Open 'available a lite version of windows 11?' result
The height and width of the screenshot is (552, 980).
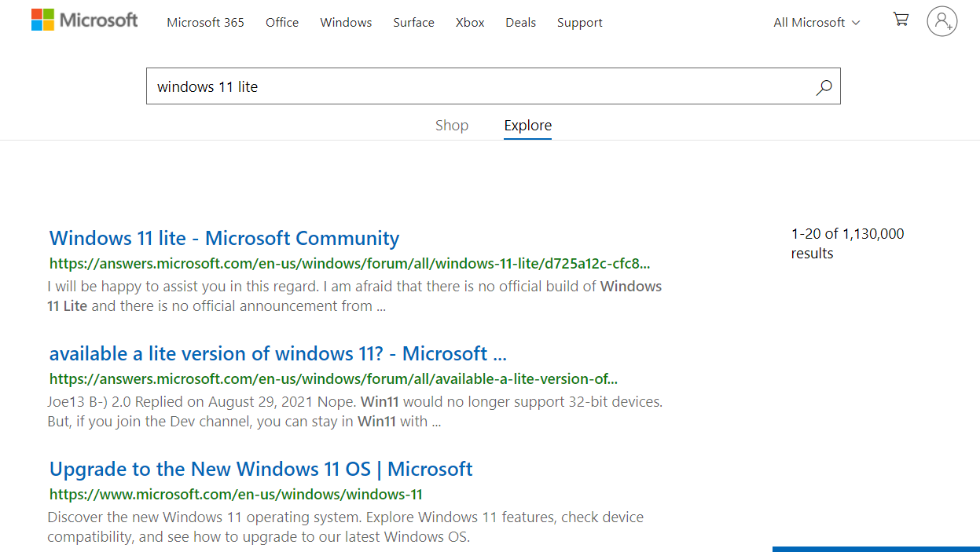tap(277, 353)
